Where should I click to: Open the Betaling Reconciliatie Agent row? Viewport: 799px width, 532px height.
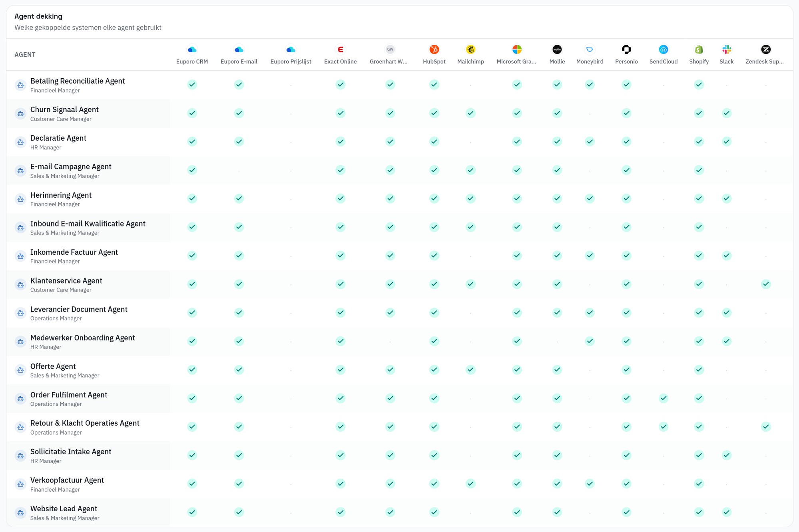tap(399, 85)
